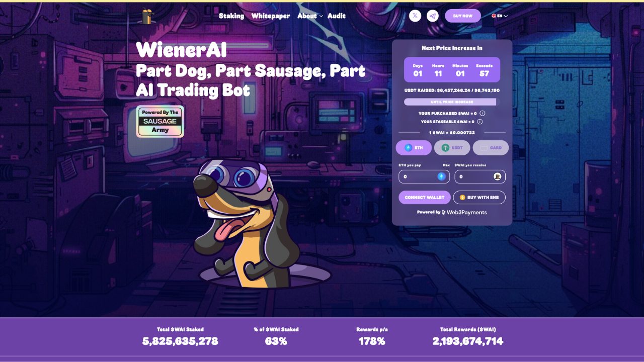Open the Telegram social icon
This screenshot has height=362, width=644.
[433, 16]
